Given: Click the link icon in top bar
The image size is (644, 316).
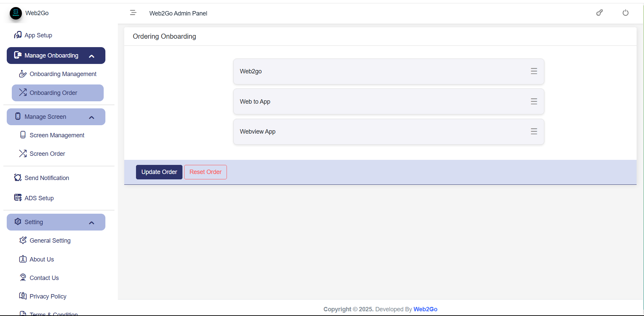Looking at the screenshot, I should [599, 13].
